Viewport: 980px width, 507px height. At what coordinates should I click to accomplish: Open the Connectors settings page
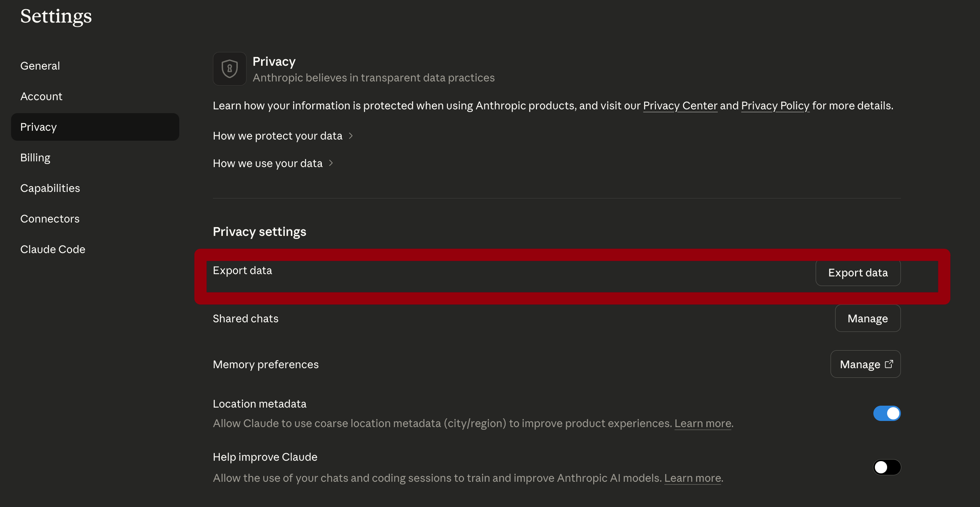tap(50, 219)
